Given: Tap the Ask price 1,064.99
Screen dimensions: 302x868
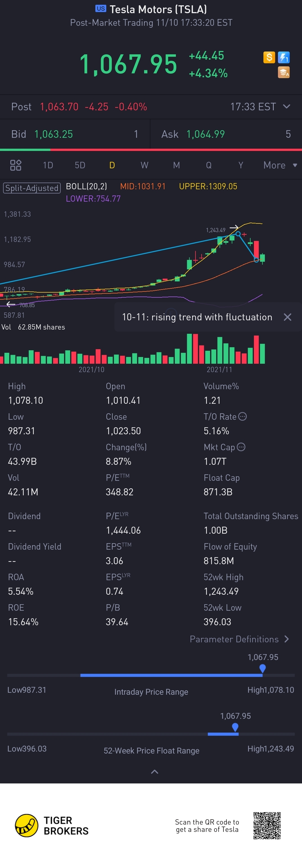Looking at the screenshot, I should click(205, 134).
